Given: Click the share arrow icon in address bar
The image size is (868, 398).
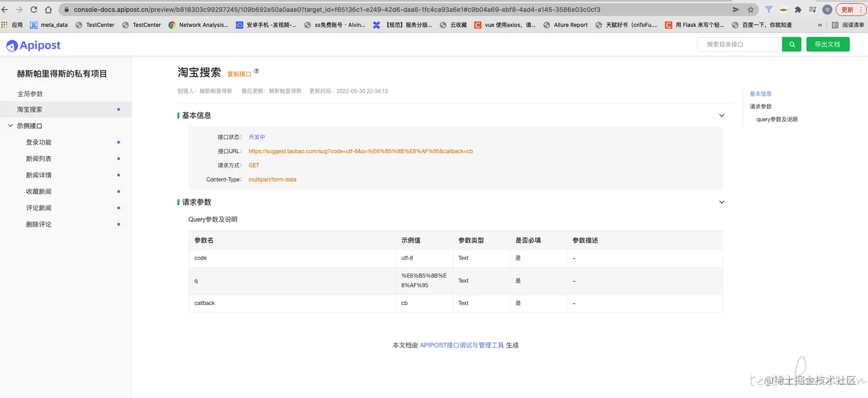Looking at the screenshot, I should click(x=736, y=10).
